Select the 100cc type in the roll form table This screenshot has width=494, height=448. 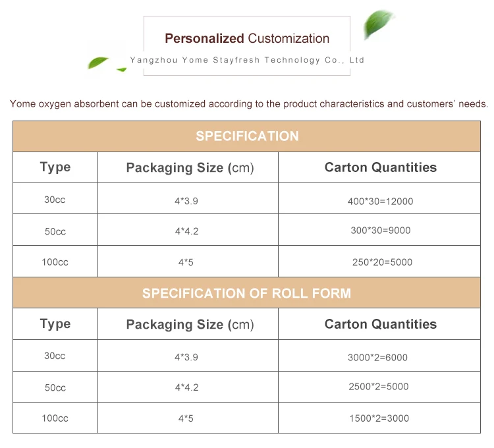[55, 418]
